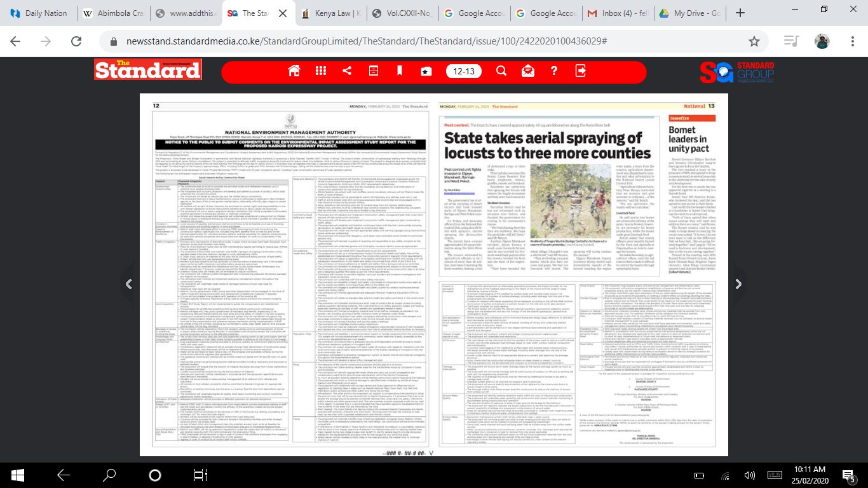The image size is (868, 488).
Task: Switch to the Abimbola Wikipedia tab
Action: (114, 13)
